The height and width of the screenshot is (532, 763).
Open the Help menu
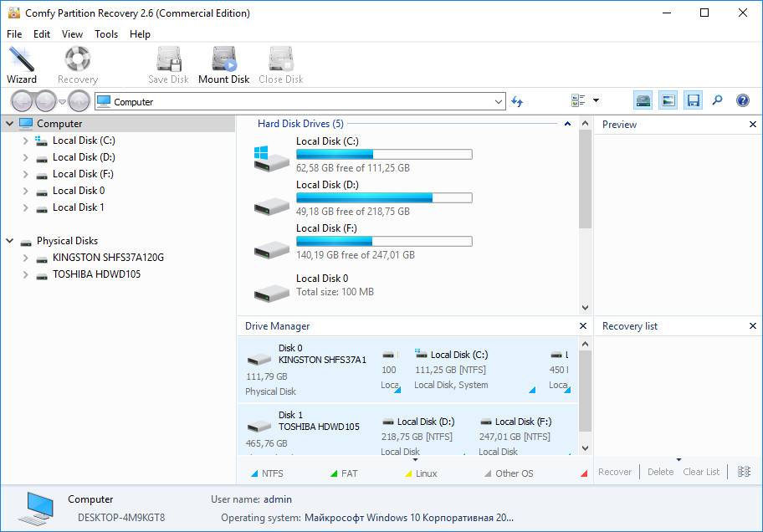(140, 34)
